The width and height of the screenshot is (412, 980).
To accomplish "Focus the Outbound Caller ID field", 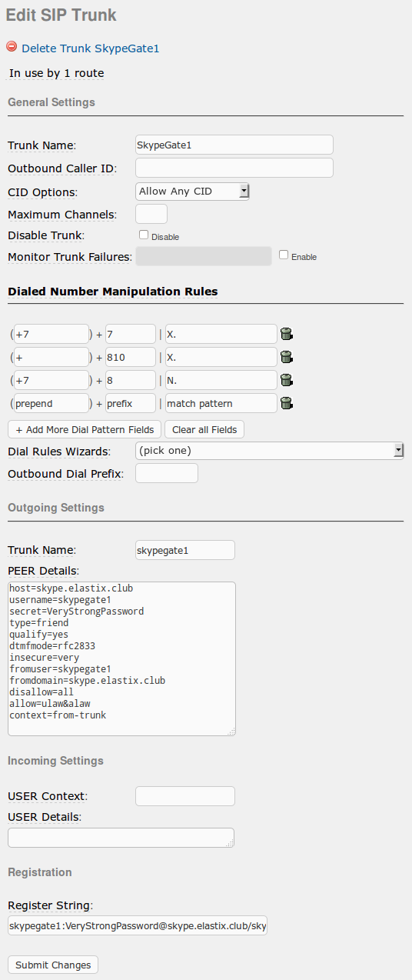I will [x=234, y=168].
